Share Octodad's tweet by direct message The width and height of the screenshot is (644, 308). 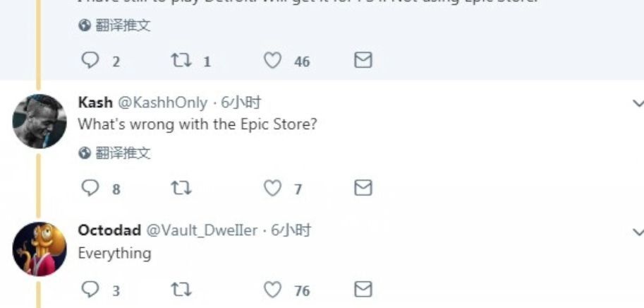(363, 290)
